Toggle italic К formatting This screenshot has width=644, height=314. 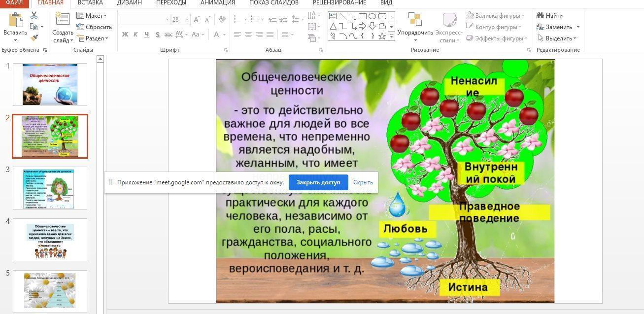(x=136, y=35)
